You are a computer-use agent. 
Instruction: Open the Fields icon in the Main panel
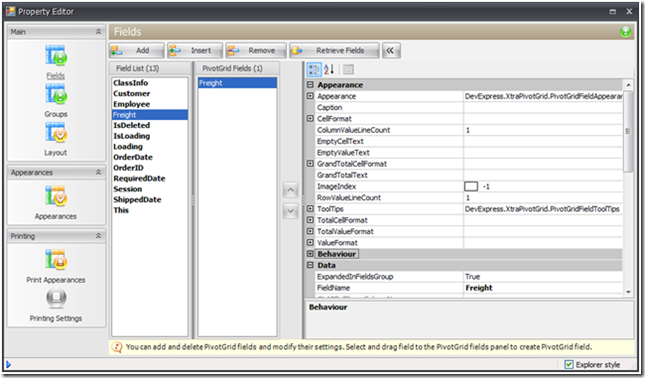(56, 56)
